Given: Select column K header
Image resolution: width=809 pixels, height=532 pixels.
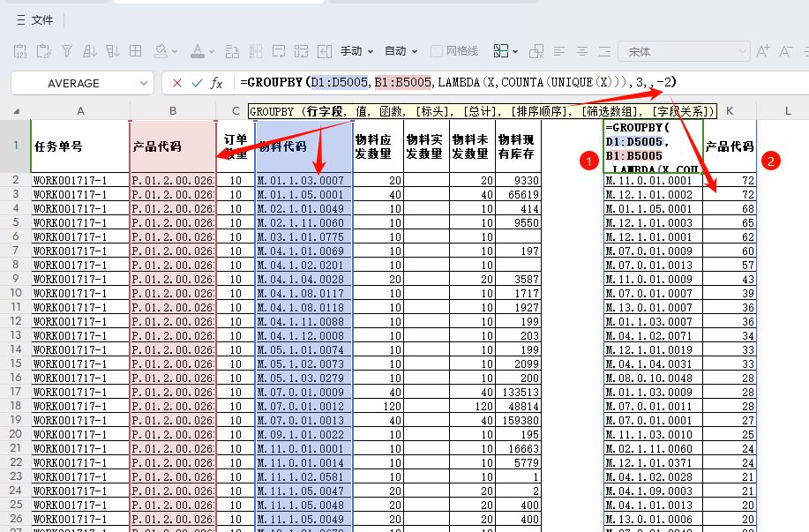Looking at the screenshot, I should pos(730,111).
